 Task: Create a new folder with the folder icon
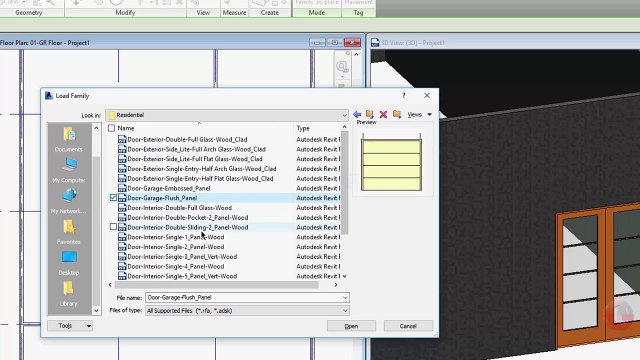point(397,114)
